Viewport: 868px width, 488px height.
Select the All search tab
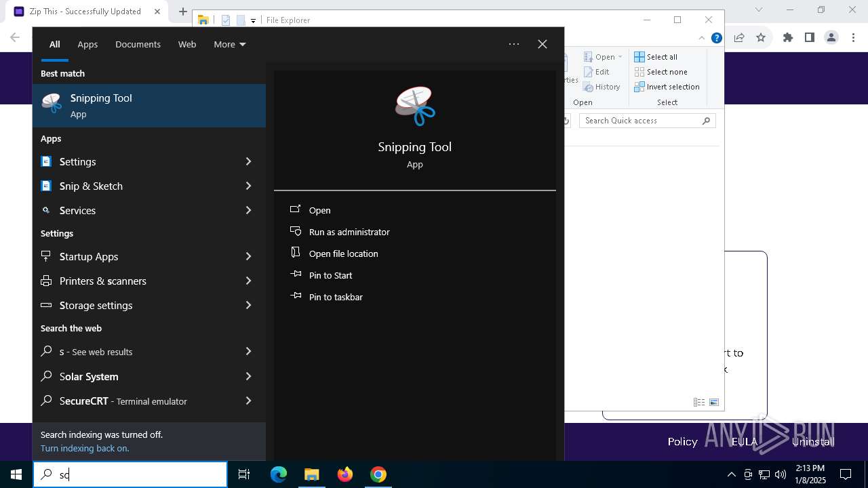point(55,44)
